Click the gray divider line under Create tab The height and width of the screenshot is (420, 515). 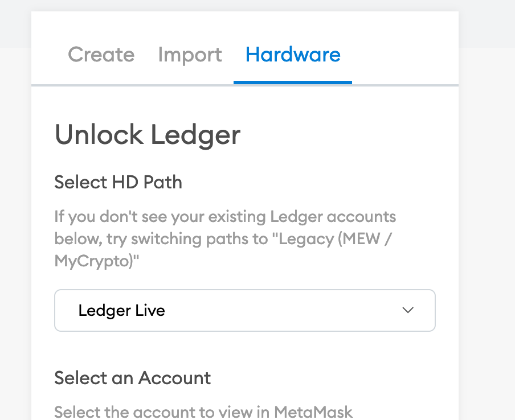pos(101,85)
